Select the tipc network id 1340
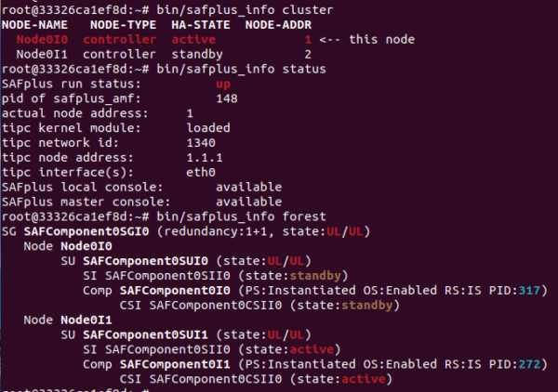This screenshot has width=558, height=392. click(x=201, y=143)
